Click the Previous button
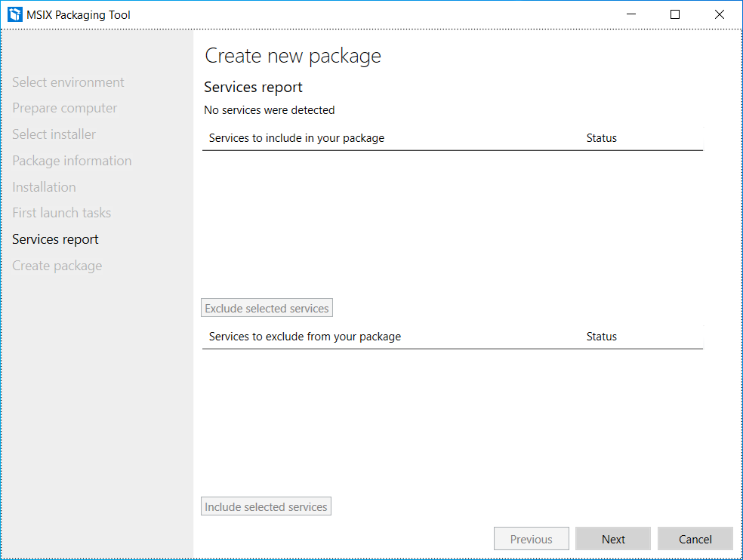 point(531,539)
